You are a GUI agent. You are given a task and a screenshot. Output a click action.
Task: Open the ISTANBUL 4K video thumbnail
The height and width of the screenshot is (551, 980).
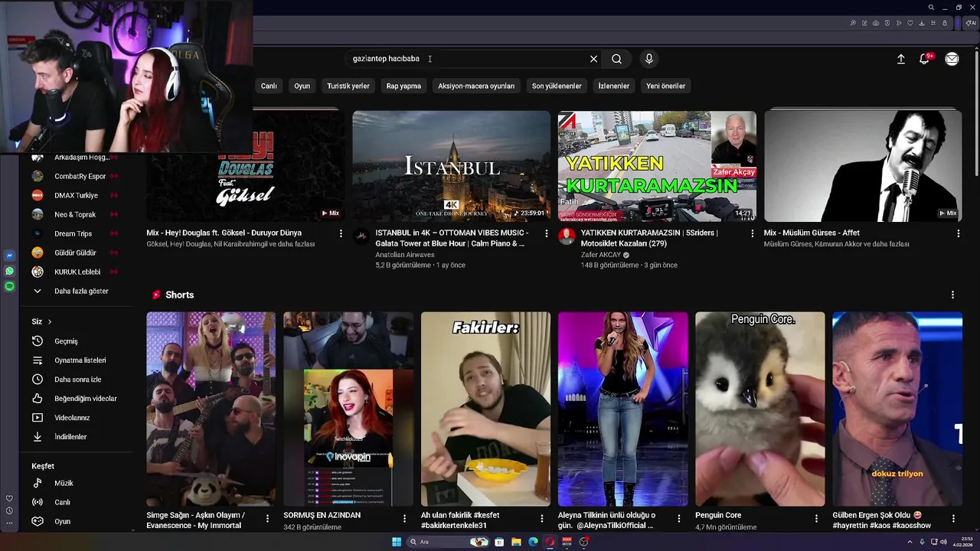451,166
